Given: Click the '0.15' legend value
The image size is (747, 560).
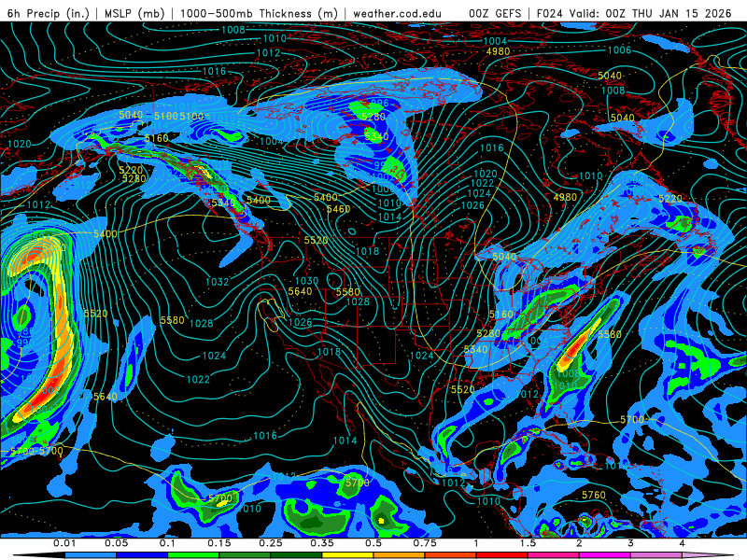Looking at the screenshot, I should [219, 543].
